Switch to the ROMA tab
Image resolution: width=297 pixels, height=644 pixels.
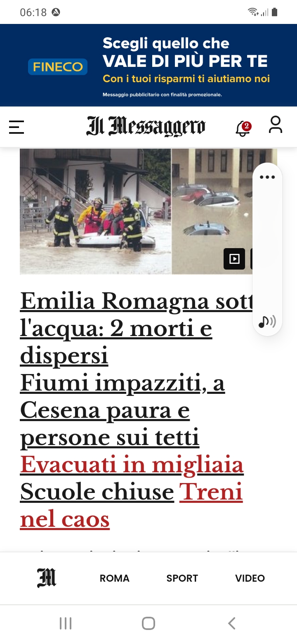tap(115, 578)
